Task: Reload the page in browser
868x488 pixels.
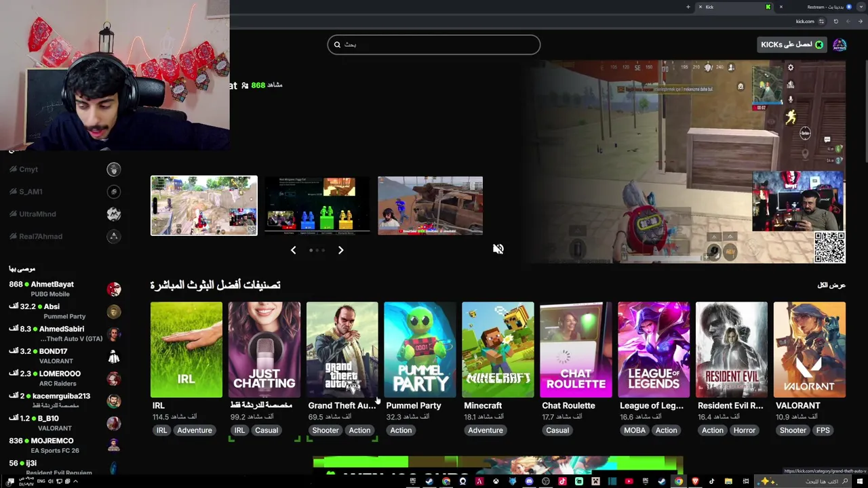Action: (836, 21)
